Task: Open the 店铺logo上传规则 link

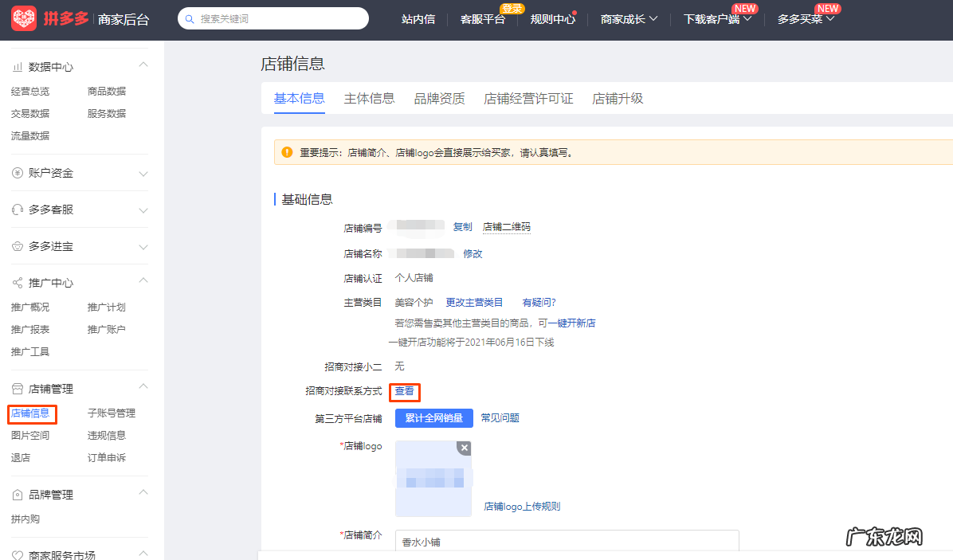Action: [522, 506]
